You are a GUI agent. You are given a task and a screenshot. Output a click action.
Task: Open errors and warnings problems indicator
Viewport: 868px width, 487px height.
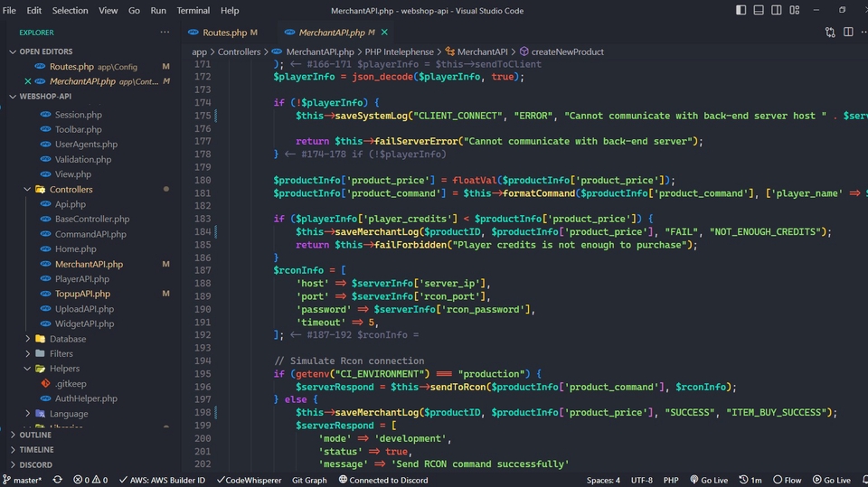(x=90, y=481)
